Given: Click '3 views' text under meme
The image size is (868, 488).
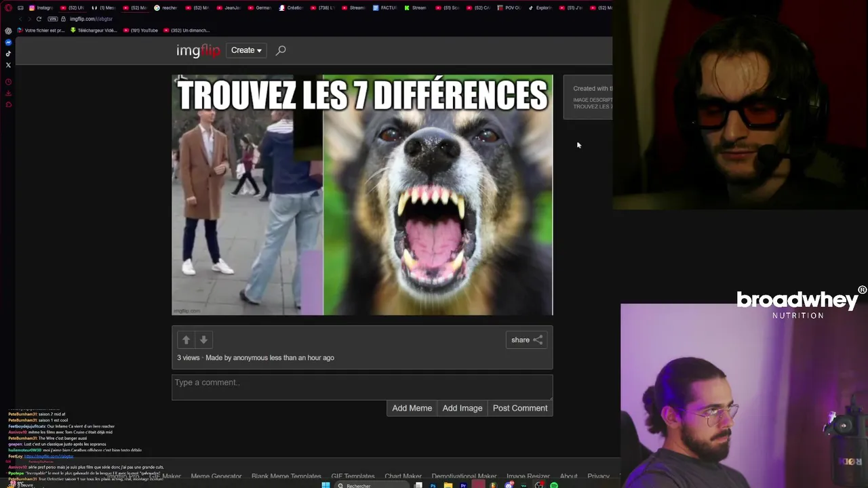Looking at the screenshot, I should tap(189, 358).
